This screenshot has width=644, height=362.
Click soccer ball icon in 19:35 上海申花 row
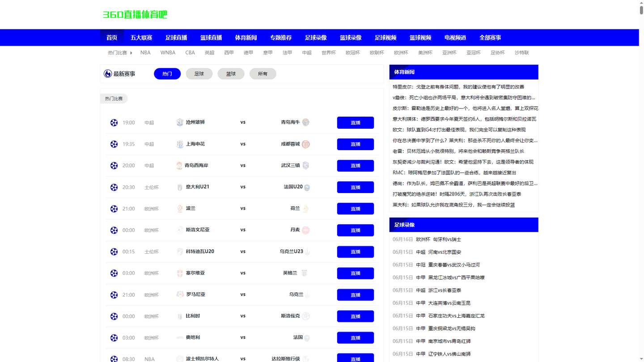tap(114, 144)
